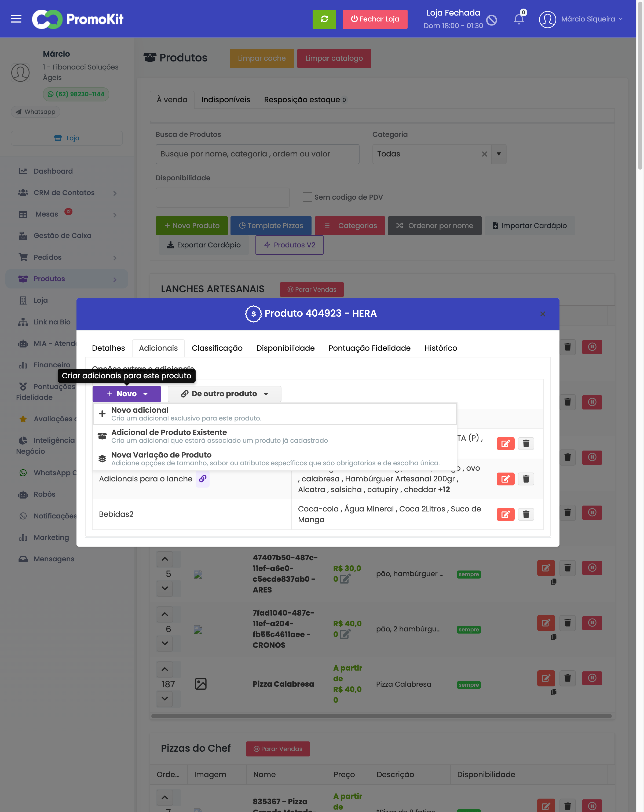
Task: Open the De outro produto dropdown
Action: [224, 394]
